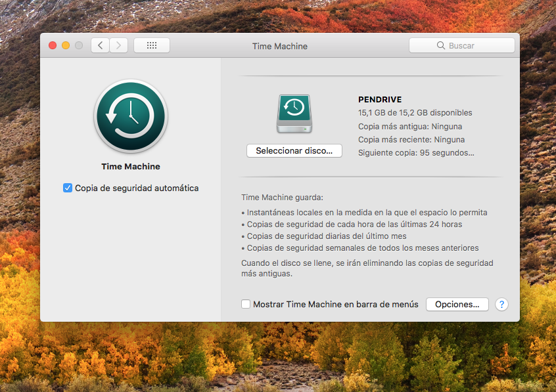This screenshot has width=556, height=392.
Task: Click the Siguiente copia countdown text
Action: coord(415,152)
